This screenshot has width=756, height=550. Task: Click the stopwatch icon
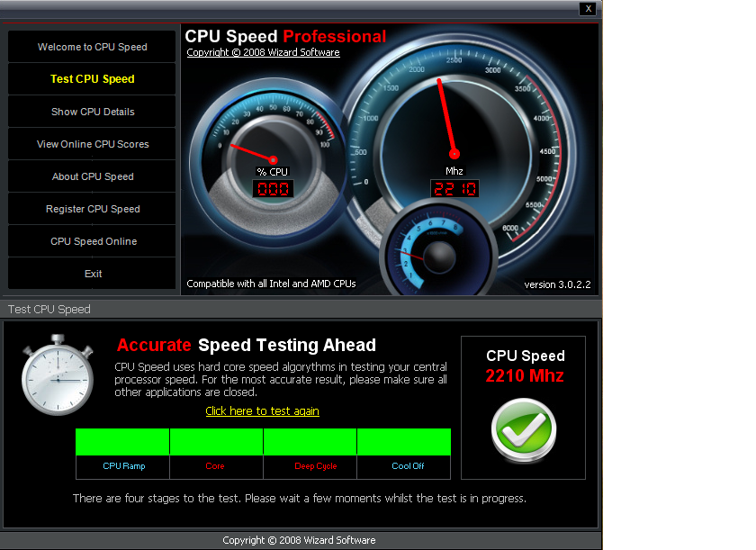pyautogui.click(x=58, y=374)
